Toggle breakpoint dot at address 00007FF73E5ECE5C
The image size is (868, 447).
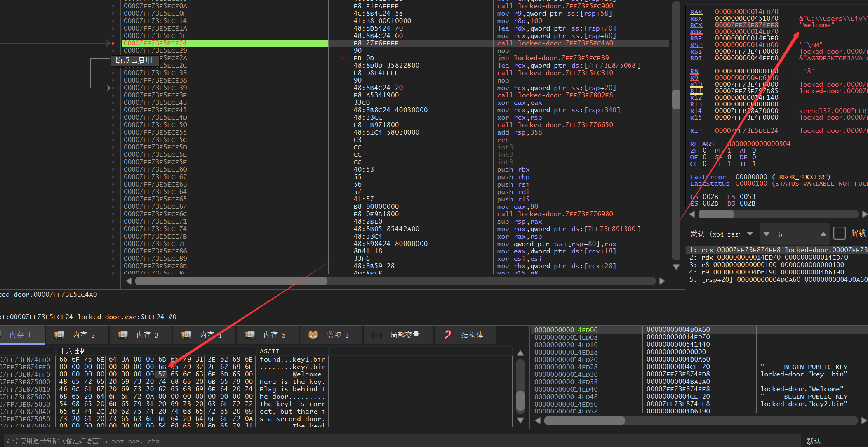[x=113, y=140]
